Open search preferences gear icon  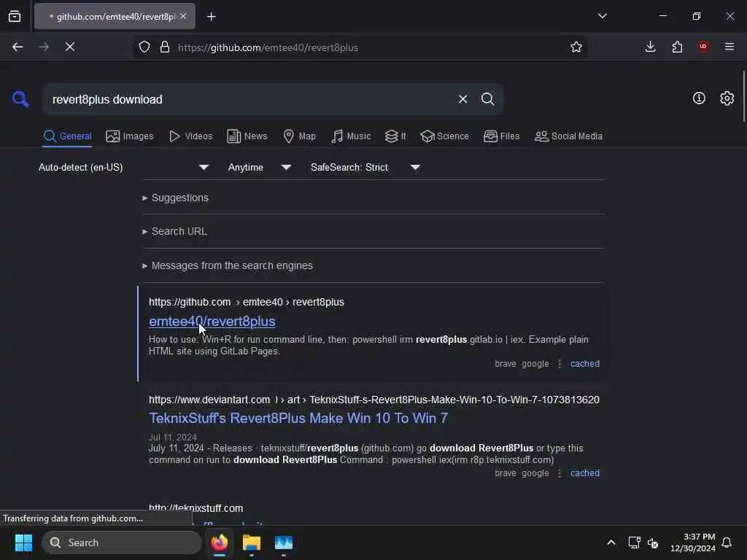[x=727, y=98]
